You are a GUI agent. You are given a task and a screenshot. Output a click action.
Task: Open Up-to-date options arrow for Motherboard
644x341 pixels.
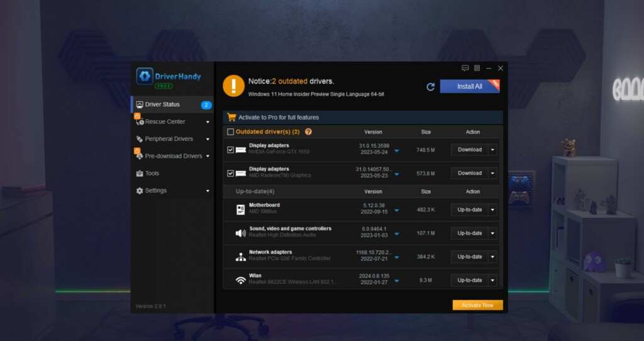[x=492, y=210]
